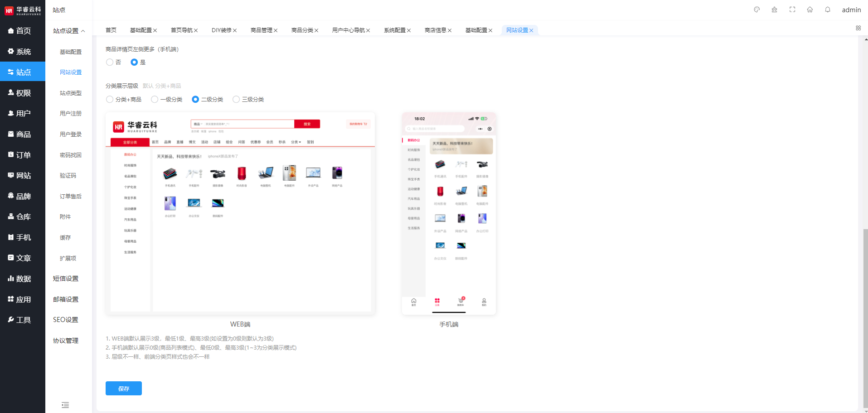The width and height of the screenshot is (868, 413).
Task: Open the notification bell
Action: (828, 10)
